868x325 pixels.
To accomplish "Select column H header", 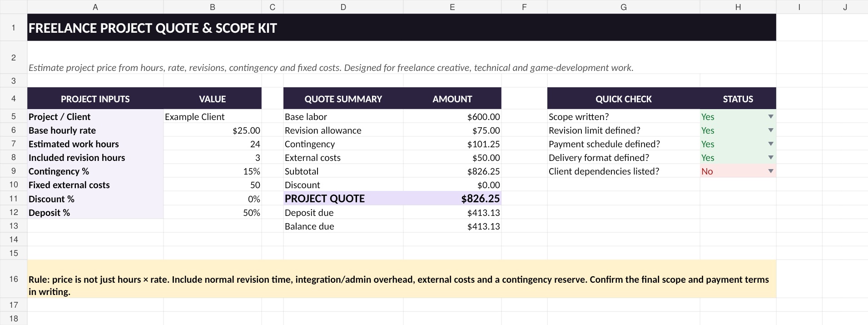I will point(738,7).
